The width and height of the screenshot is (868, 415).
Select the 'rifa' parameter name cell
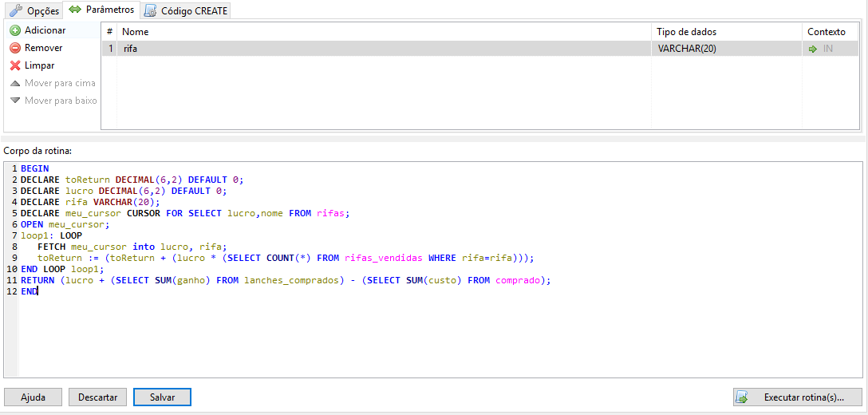[385, 49]
